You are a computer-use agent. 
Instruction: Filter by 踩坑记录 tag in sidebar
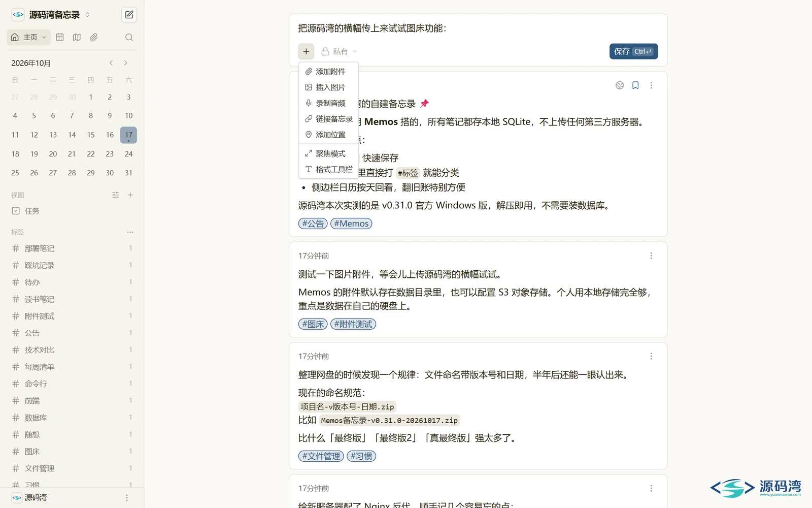click(72, 265)
